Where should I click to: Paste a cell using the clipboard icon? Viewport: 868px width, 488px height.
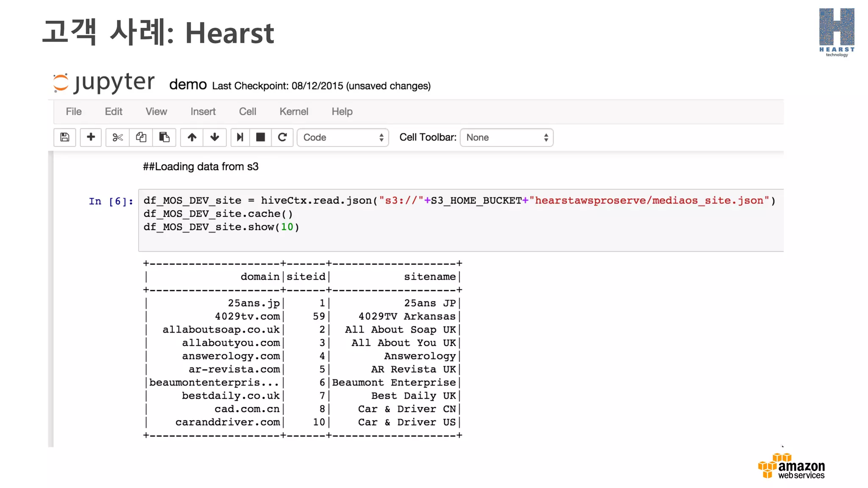click(x=164, y=137)
